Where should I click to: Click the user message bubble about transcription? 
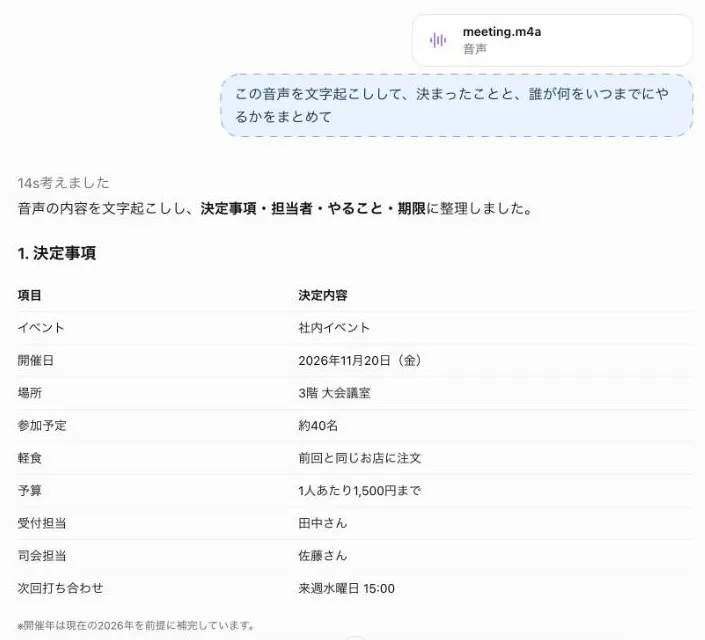pyautogui.click(x=456, y=105)
